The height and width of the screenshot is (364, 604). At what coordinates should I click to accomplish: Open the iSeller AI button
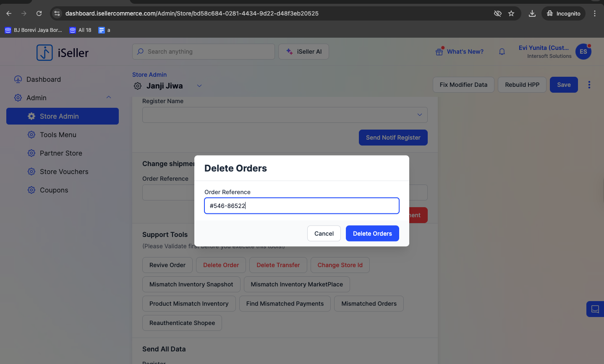303,52
